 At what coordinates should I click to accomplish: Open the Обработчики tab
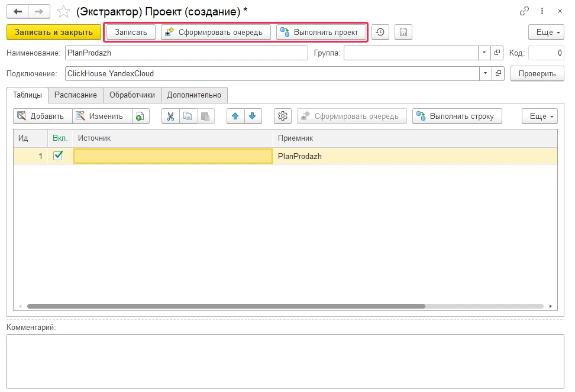(132, 95)
